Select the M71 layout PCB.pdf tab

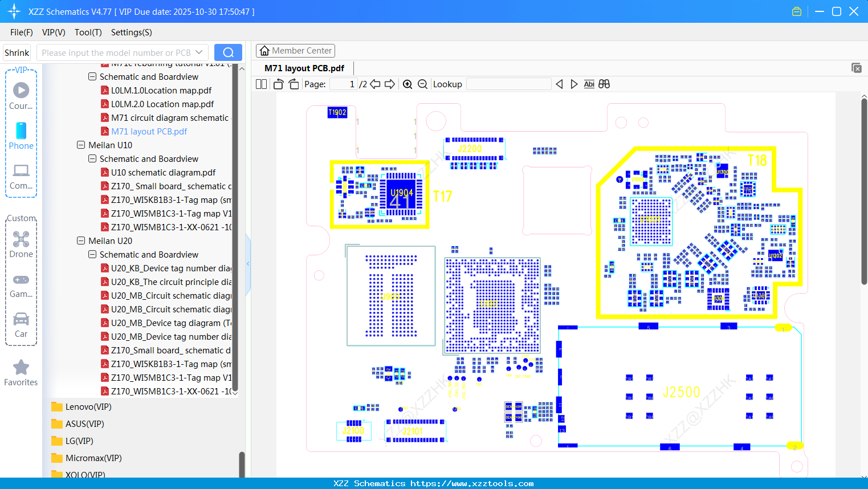[304, 68]
